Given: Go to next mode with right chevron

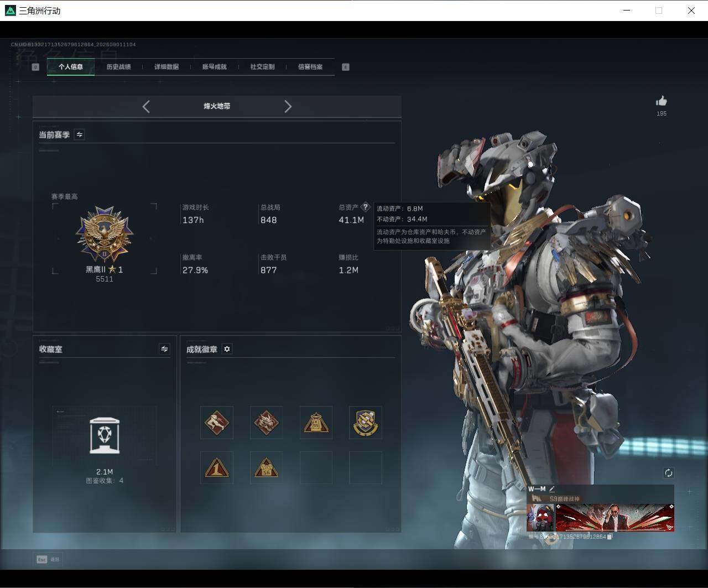Looking at the screenshot, I should click(x=288, y=107).
